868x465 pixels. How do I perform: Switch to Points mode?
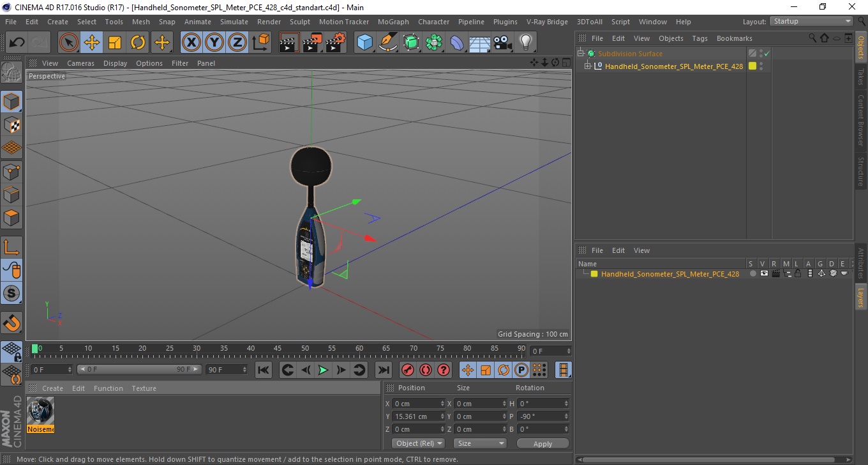pos(11,171)
